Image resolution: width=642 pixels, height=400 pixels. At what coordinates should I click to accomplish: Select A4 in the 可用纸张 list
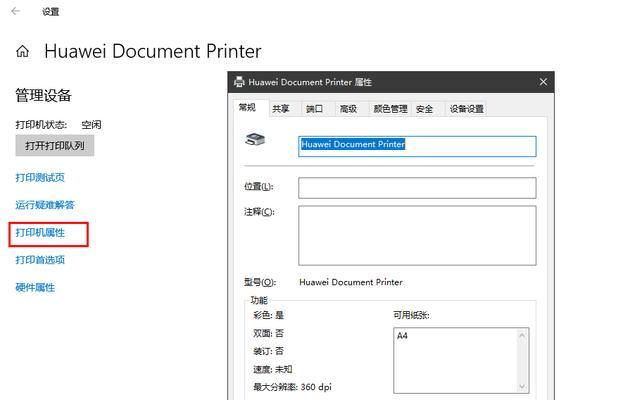(x=402, y=336)
